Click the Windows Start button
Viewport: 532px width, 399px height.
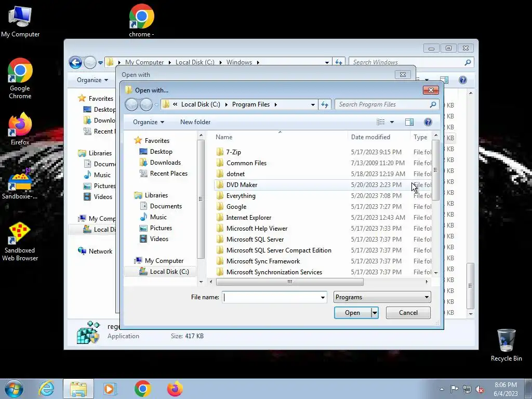14,389
